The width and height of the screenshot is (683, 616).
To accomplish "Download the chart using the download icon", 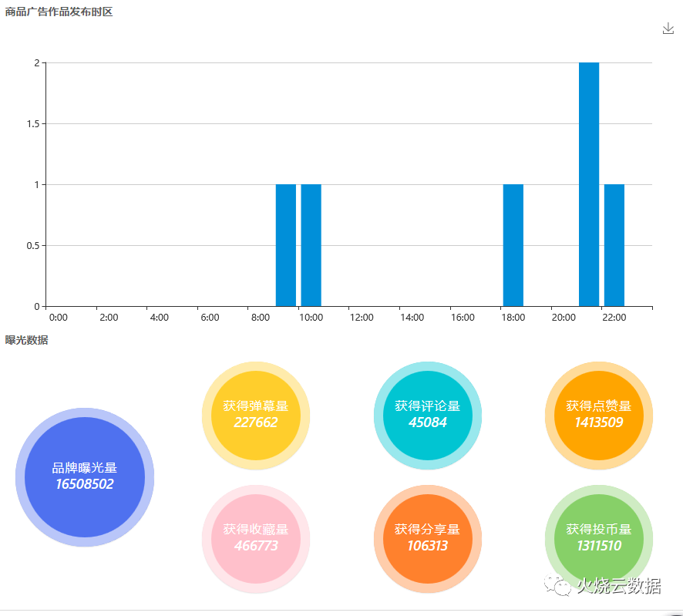I will click(x=668, y=29).
